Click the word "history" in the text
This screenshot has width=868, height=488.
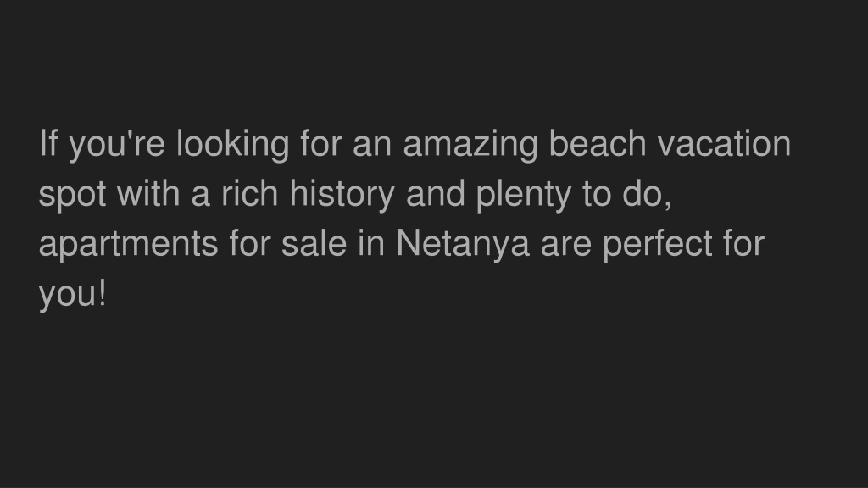pos(342,196)
